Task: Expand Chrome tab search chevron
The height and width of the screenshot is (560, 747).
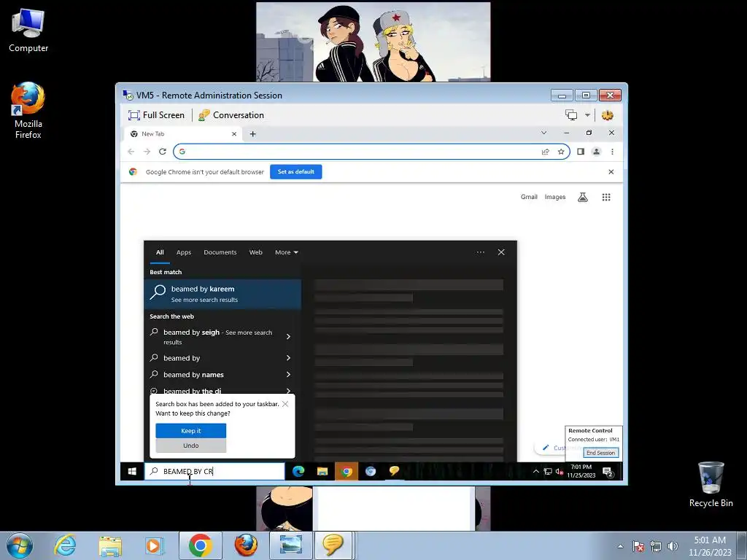Action: pyautogui.click(x=543, y=133)
